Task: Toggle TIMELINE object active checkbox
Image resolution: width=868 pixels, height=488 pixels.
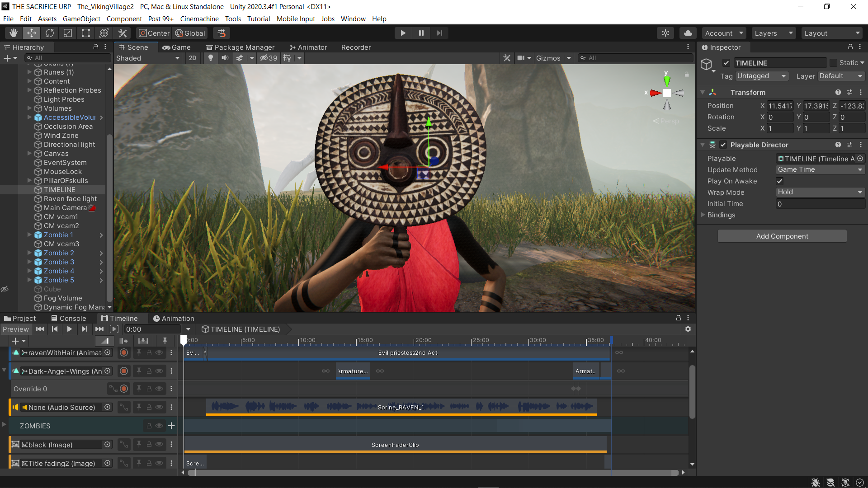Action: [x=726, y=63]
